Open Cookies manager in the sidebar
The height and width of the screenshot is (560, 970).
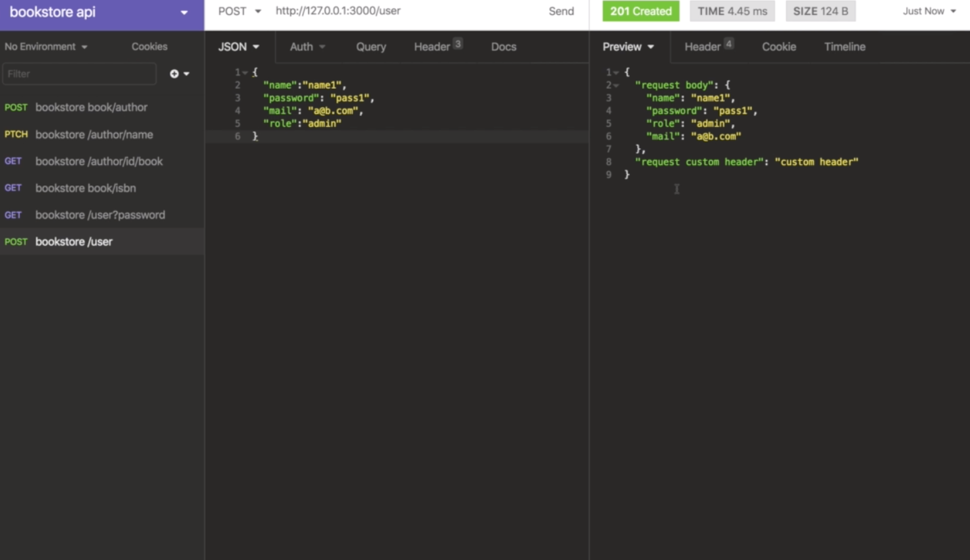pos(149,46)
